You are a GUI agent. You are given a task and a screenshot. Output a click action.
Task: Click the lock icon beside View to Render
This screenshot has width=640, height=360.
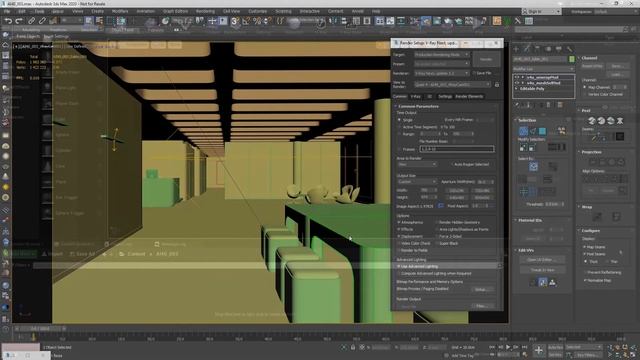pos(497,85)
